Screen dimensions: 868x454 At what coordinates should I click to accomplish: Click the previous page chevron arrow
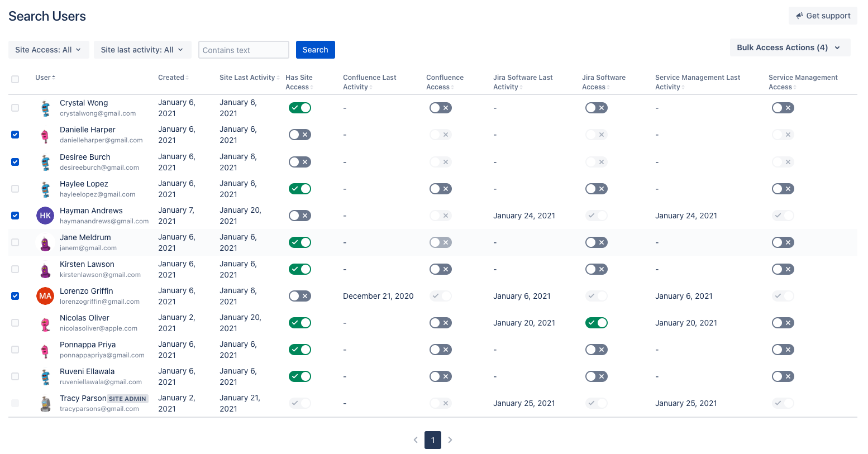tap(416, 440)
